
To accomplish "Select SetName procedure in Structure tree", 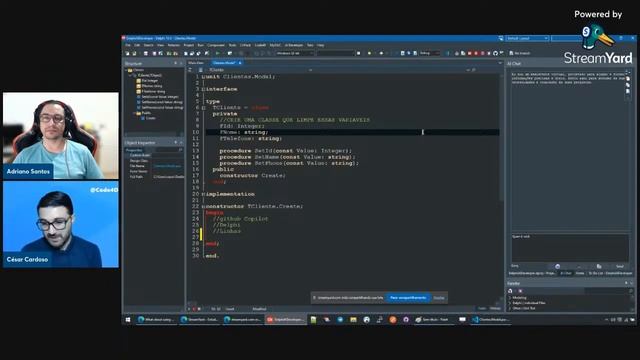I will point(160,102).
